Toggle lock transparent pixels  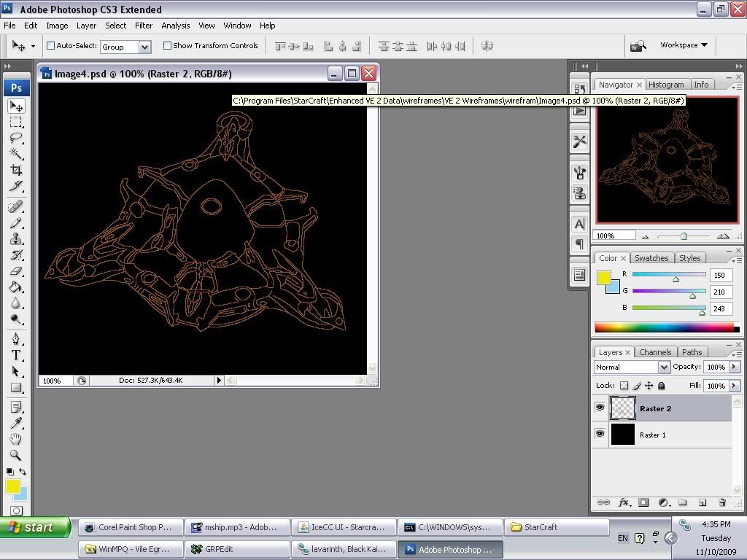coord(624,386)
